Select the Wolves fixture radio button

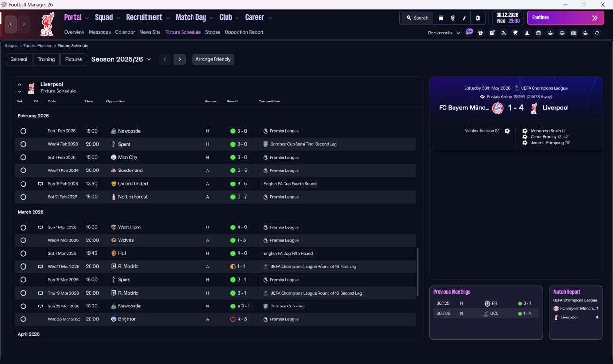click(23, 240)
